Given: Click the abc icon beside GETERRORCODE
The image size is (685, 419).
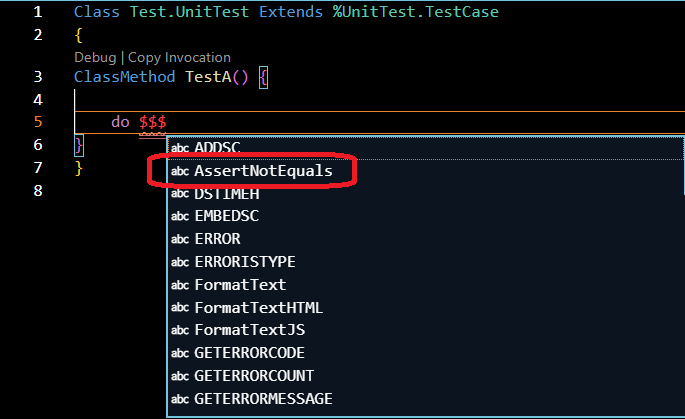Looking at the screenshot, I should tap(180, 353).
